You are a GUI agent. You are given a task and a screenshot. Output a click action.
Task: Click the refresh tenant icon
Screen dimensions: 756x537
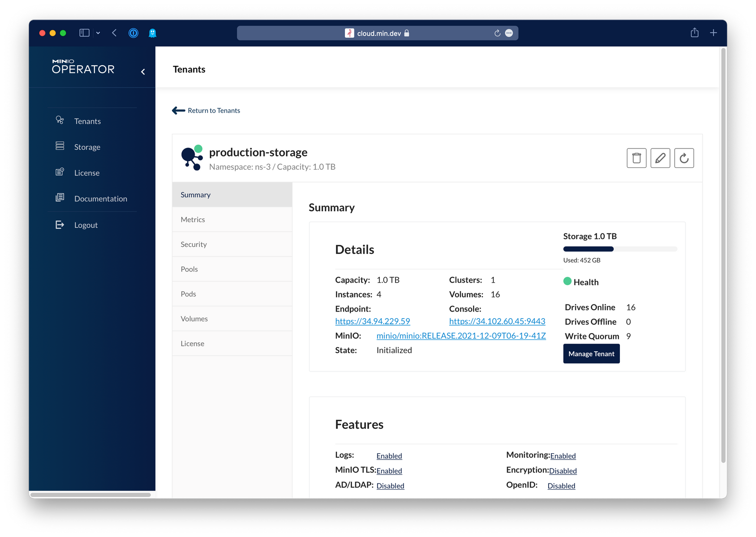(684, 158)
